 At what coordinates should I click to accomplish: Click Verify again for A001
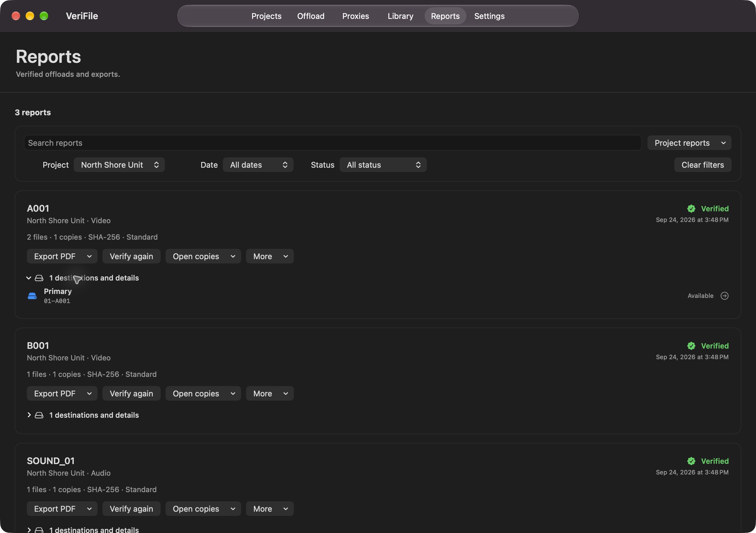pyautogui.click(x=131, y=256)
